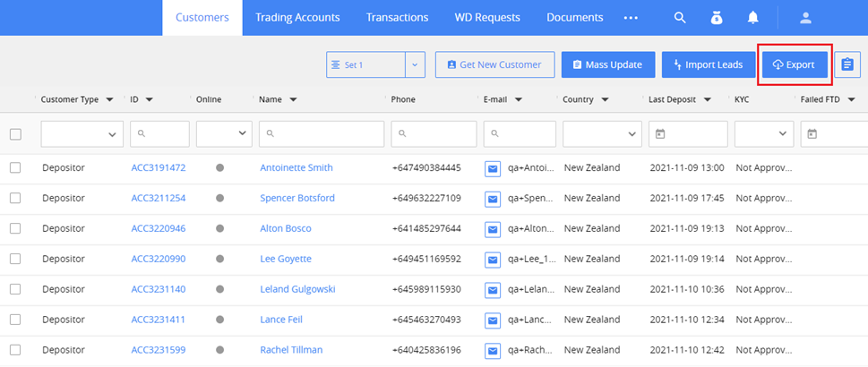This screenshot has height=367, width=868.
Task: Click the Import Leads button
Action: (x=708, y=64)
